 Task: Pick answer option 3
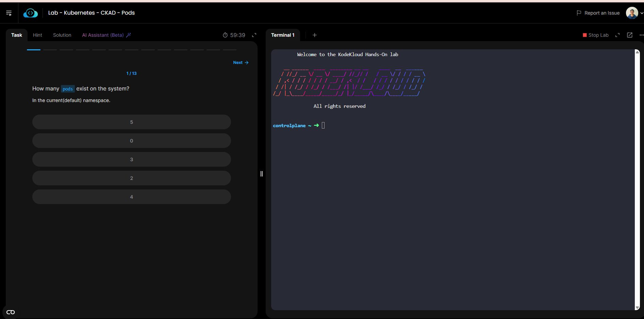[131, 159]
